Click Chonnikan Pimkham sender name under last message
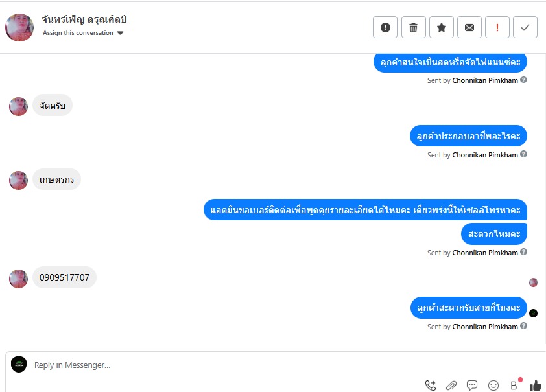Screen dimensions: 546x392 [485, 327]
